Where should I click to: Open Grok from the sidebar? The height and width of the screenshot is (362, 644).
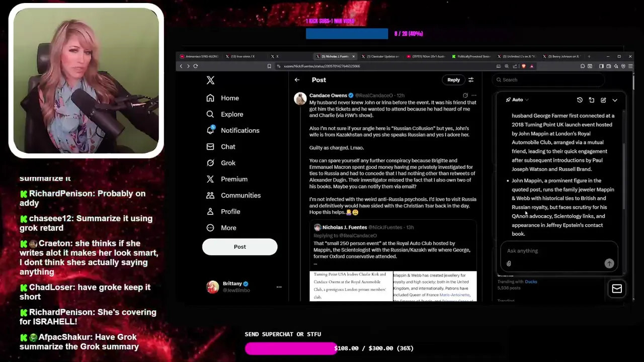click(x=221, y=163)
